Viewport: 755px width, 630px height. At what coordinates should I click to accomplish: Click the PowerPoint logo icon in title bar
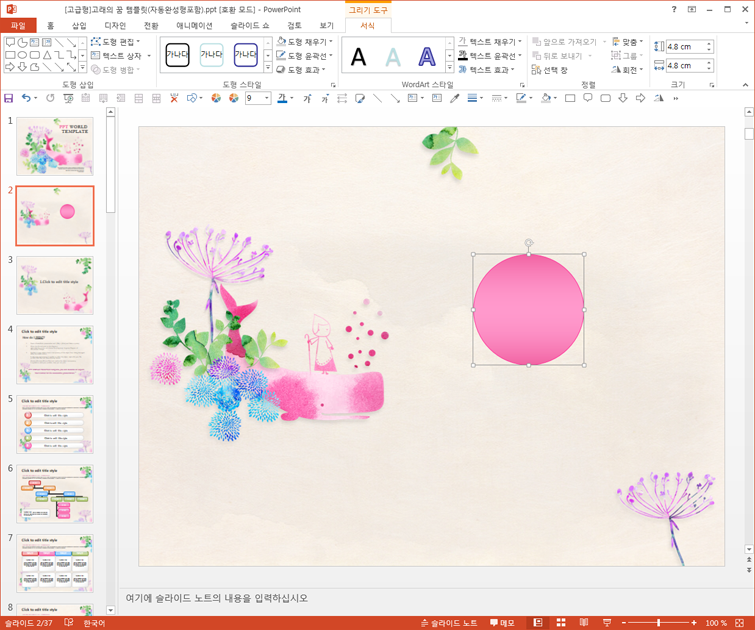click(x=11, y=9)
